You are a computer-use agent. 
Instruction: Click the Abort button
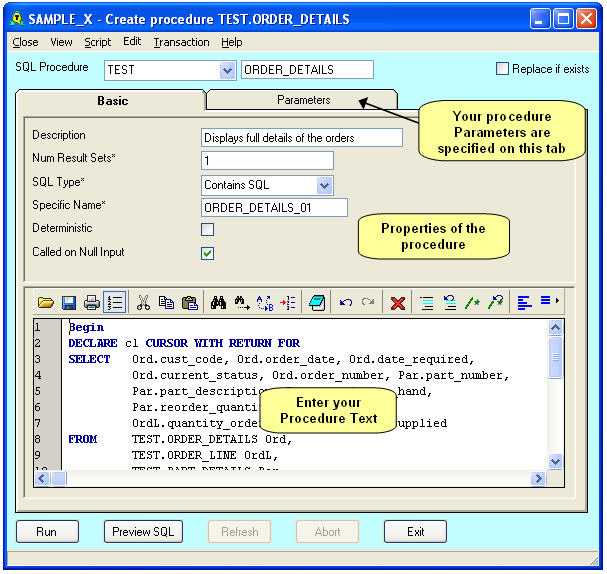(328, 531)
